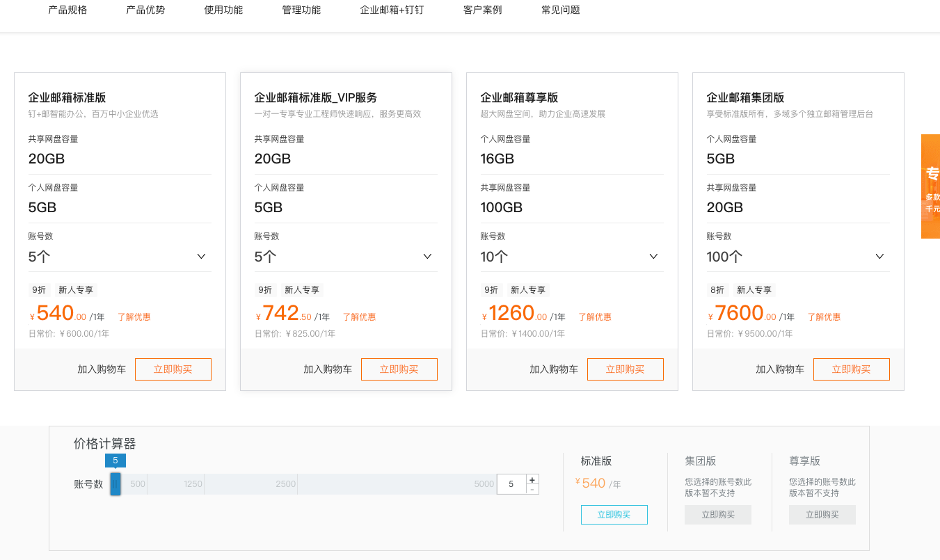Click 立即购买 for 企业邮箱尊享版
Screen dimensions: 940x560
click(x=626, y=369)
